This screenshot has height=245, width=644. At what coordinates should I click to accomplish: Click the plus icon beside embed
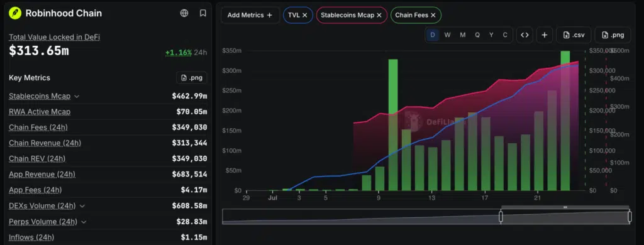tap(544, 35)
